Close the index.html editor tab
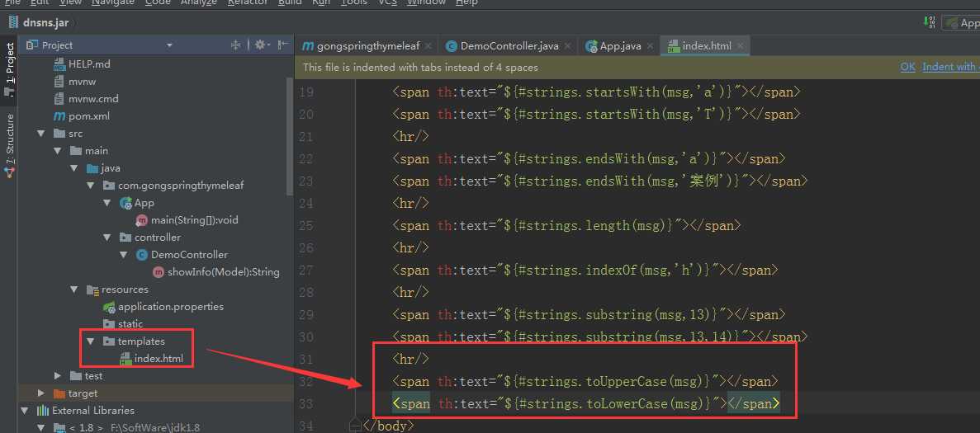The height and width of the screenshot is (433, 980). point(741,45)
